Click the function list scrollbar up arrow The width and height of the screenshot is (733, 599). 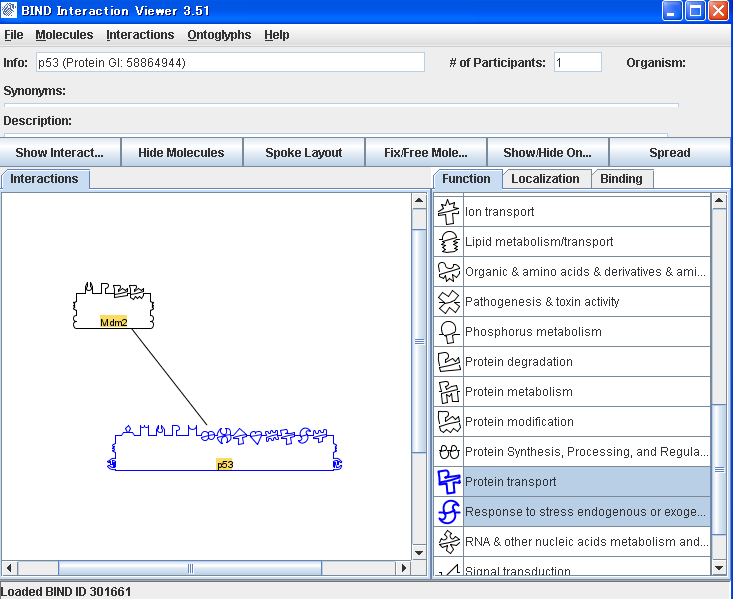click(719, 201)
